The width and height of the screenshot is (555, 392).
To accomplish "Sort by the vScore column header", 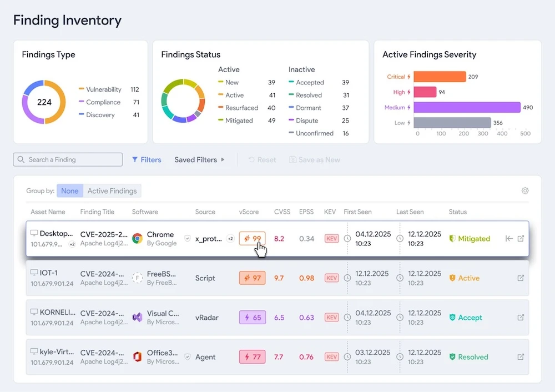I will coord(248,212).
